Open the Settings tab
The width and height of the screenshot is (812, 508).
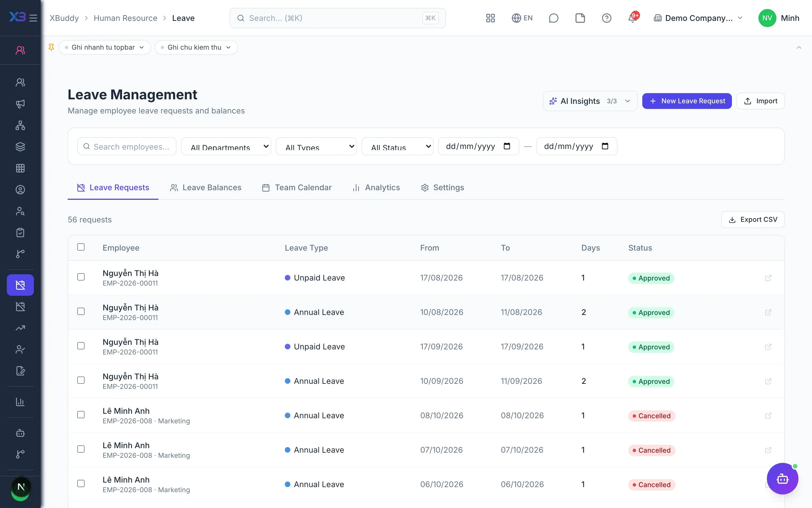click(x=442, y=187)
